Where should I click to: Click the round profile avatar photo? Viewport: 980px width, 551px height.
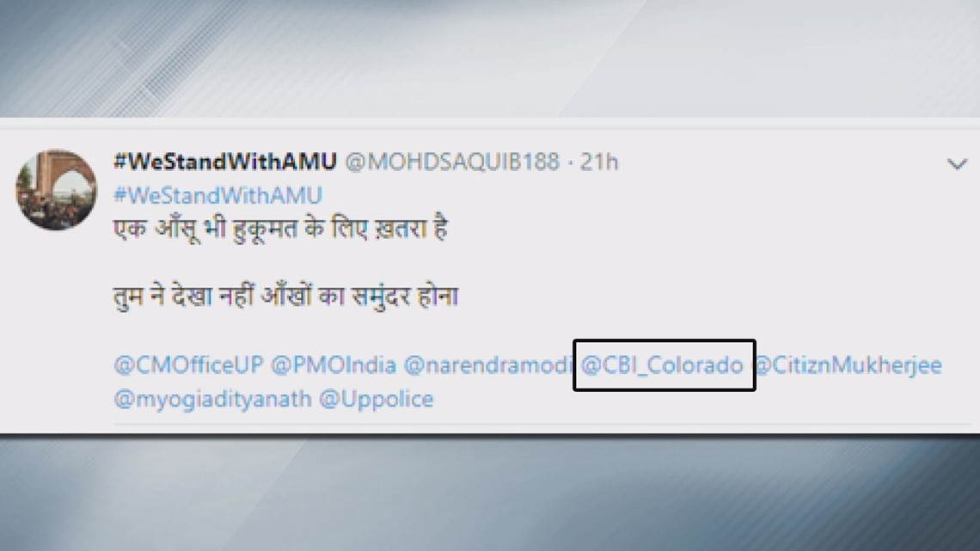[56, 190]
